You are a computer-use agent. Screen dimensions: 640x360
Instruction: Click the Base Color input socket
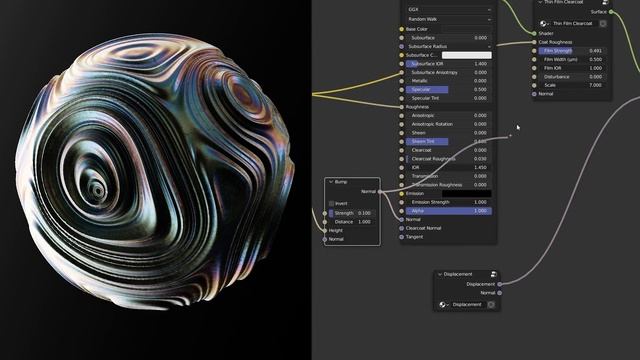(402, 29)
